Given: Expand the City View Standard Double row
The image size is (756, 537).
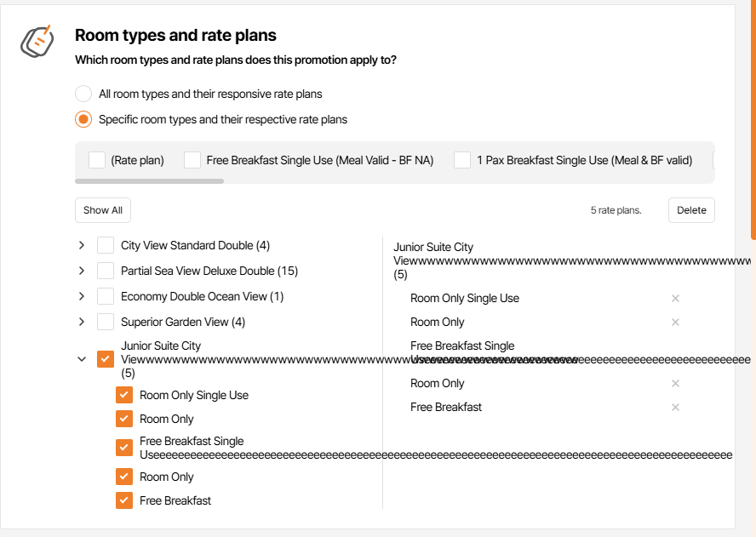Looking at the screenshot, I should click(x=82, y=246).
